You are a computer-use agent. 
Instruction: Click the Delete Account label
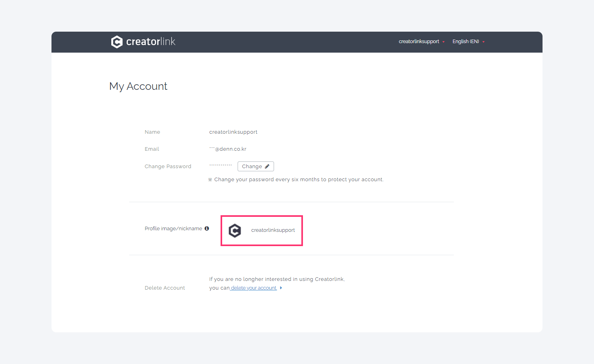click(165, 288)
